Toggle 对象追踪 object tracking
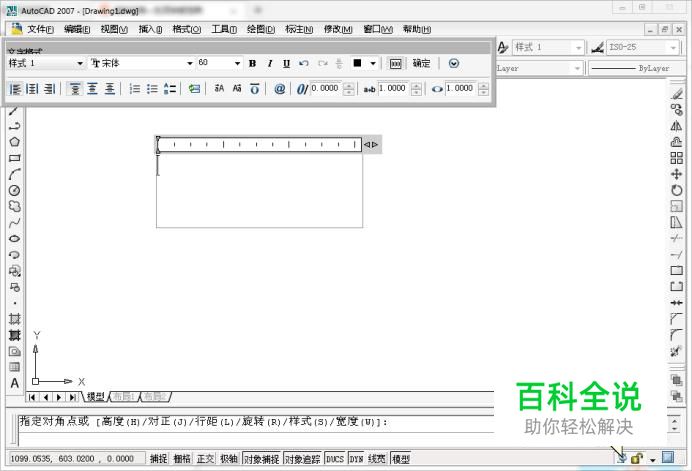The height and width of the screenshot is (471, 692). pos(303,459)
